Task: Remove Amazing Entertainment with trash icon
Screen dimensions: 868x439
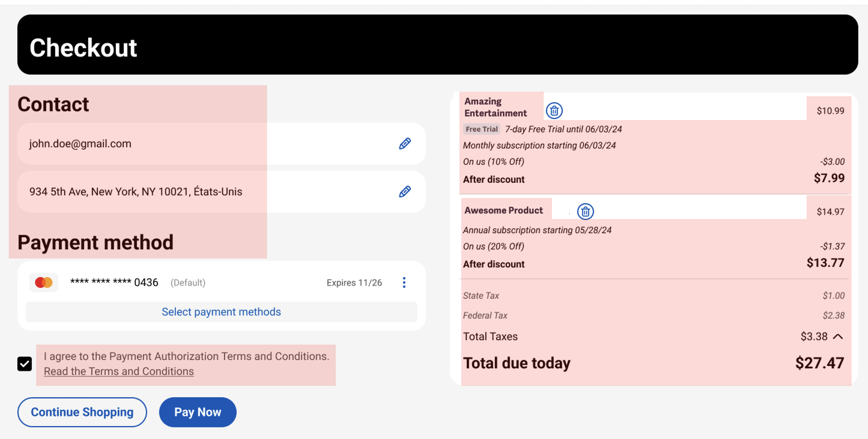Action: click(x=554, y=110)
